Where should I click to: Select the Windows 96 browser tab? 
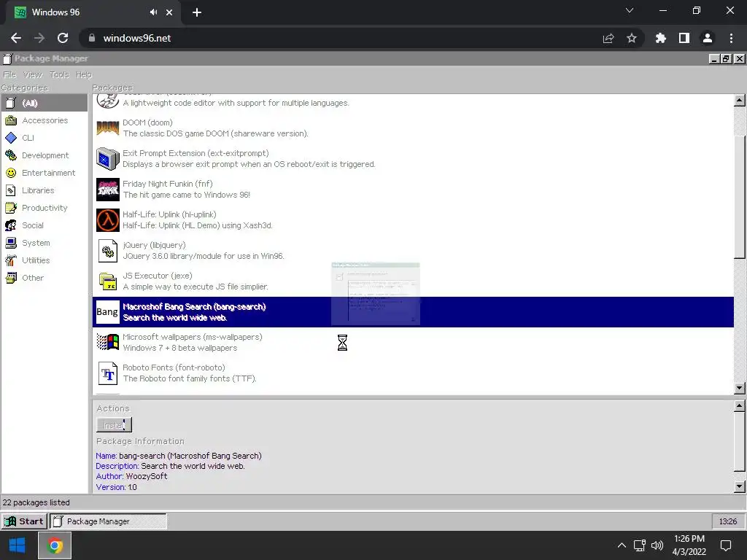click(93, 12)
